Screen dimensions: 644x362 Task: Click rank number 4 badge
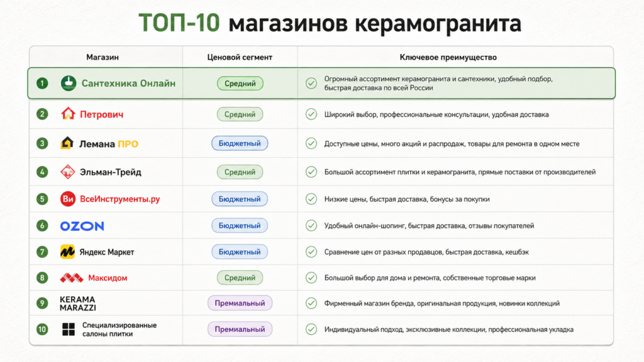tap(42, 172)
